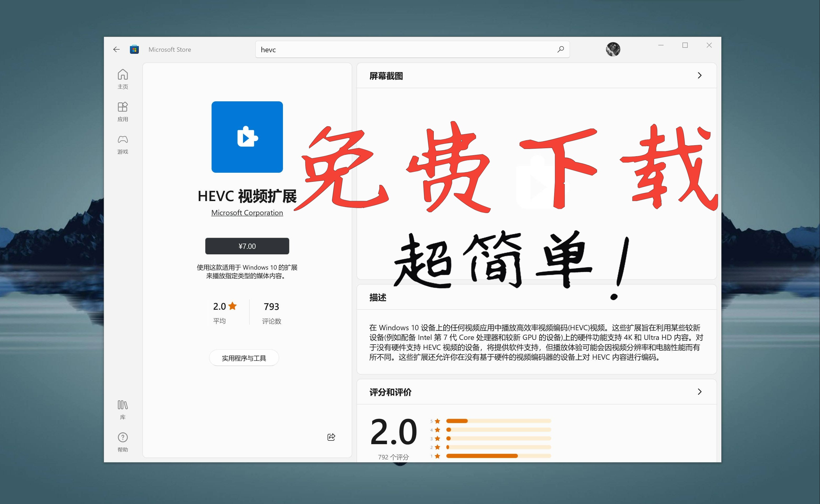
Task: Open the 主页 home section
Action: coord(123,79)
